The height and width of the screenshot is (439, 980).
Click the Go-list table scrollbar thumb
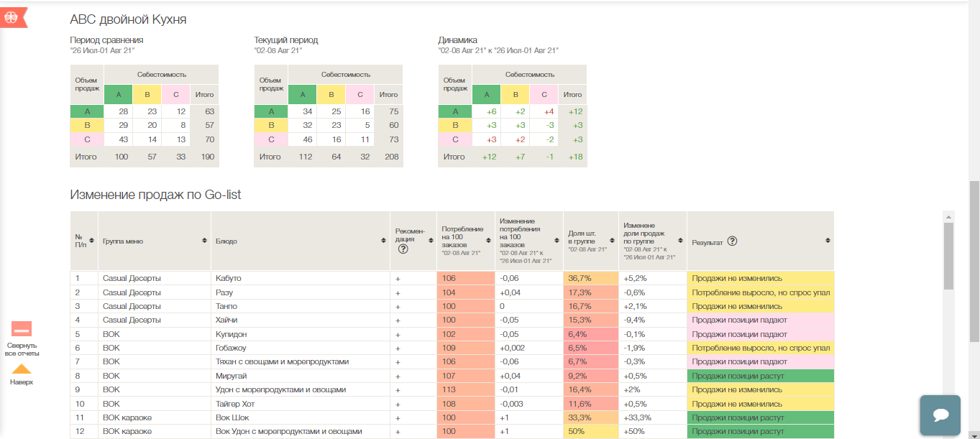point(948,256)
